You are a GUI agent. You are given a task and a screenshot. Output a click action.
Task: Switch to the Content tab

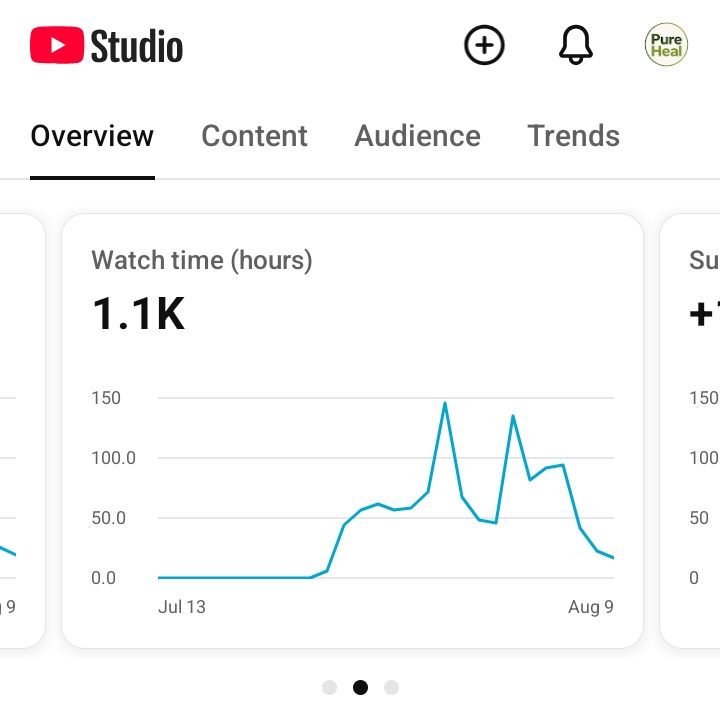tap(254, 136)
